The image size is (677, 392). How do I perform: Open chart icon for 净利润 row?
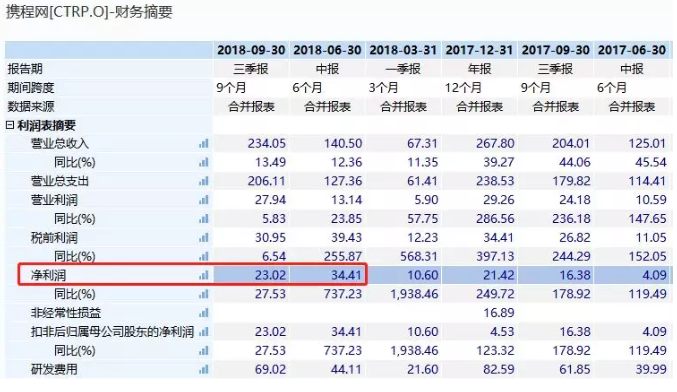(203, 275)
